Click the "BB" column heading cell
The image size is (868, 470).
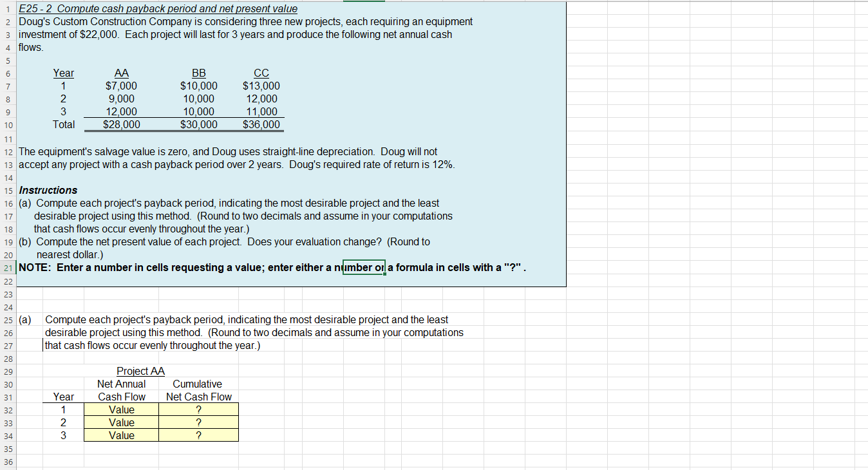pyautogui.click(x=198, y=73)
